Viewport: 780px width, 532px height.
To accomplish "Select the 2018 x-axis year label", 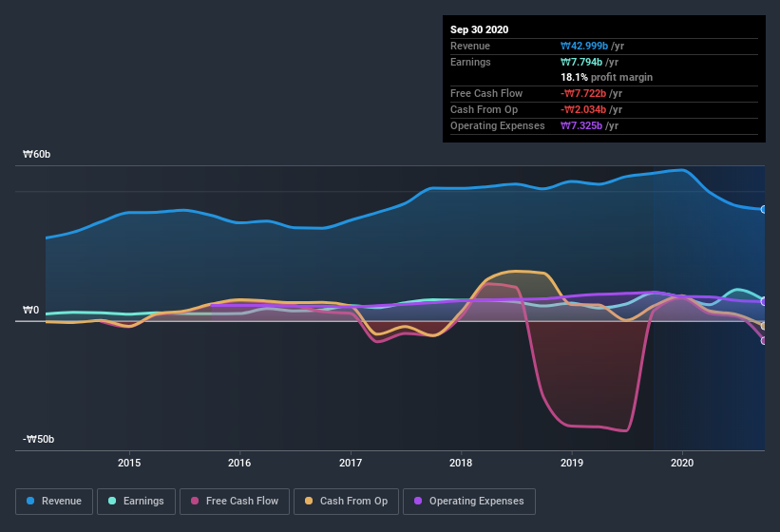I will tap(461, 463).
